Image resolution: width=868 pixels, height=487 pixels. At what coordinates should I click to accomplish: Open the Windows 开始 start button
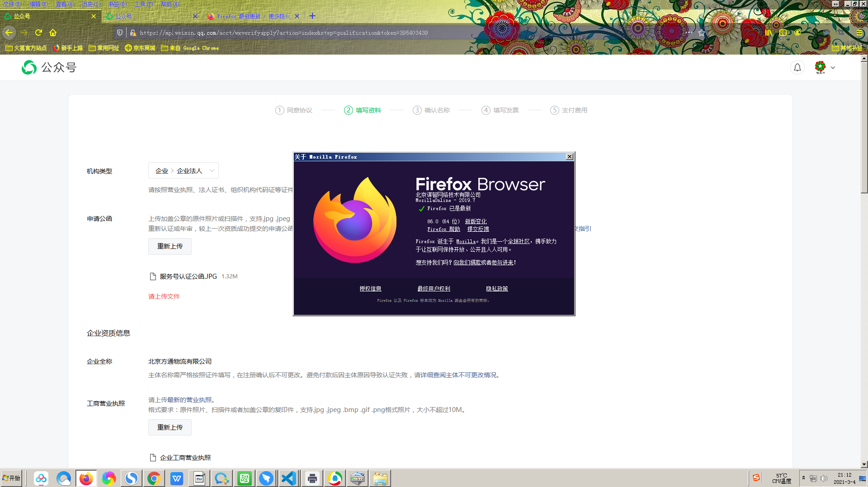coord(11,478)
